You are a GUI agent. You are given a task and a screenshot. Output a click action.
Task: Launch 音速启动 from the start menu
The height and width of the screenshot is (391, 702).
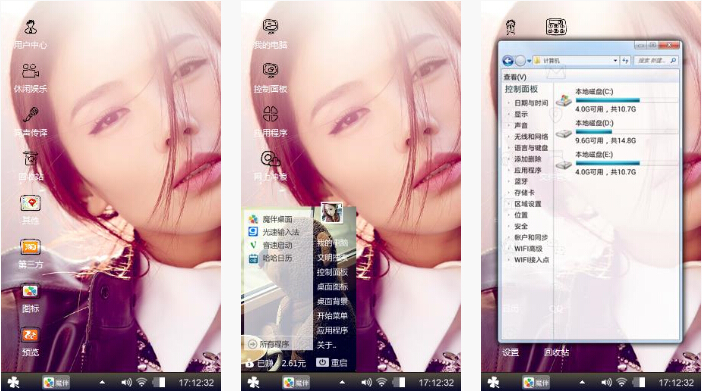[x=270, y=245]
